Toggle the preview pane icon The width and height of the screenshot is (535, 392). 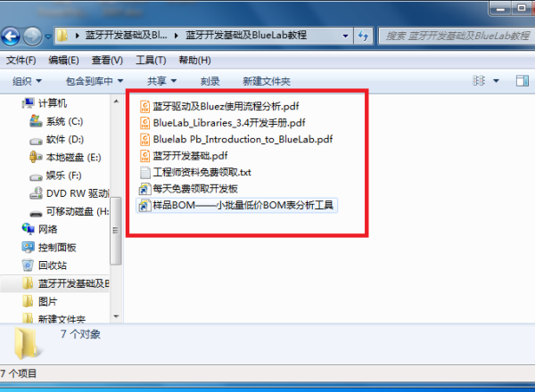coord(522,81)
